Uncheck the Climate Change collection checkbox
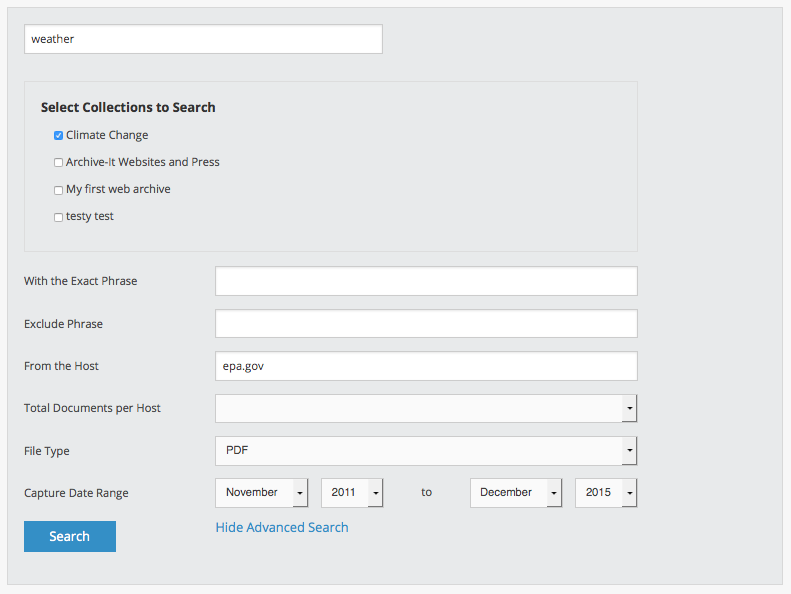Image resolution: width=791 pixels, height=594 pixels. (58, 136)
